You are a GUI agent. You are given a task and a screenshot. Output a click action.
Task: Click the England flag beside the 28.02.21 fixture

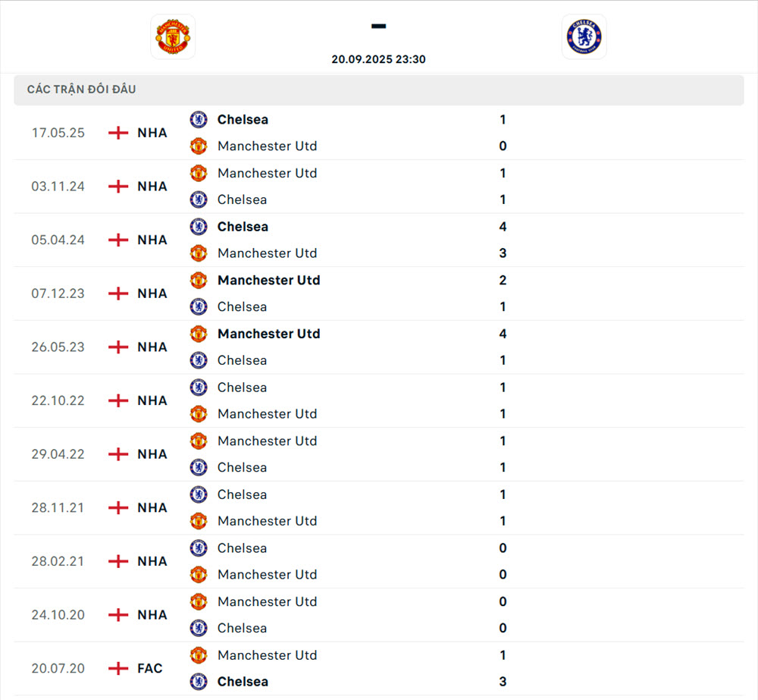[x=118, y=561]
